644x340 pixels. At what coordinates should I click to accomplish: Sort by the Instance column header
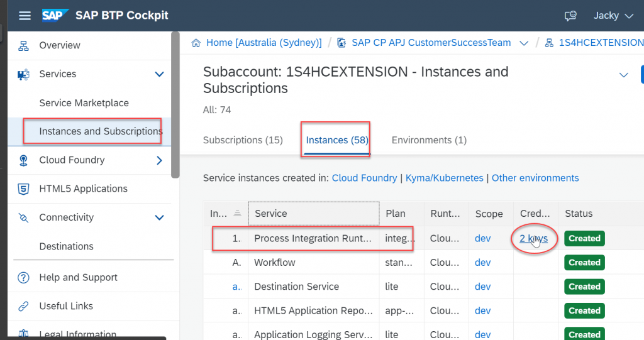(x=226, y=214)
